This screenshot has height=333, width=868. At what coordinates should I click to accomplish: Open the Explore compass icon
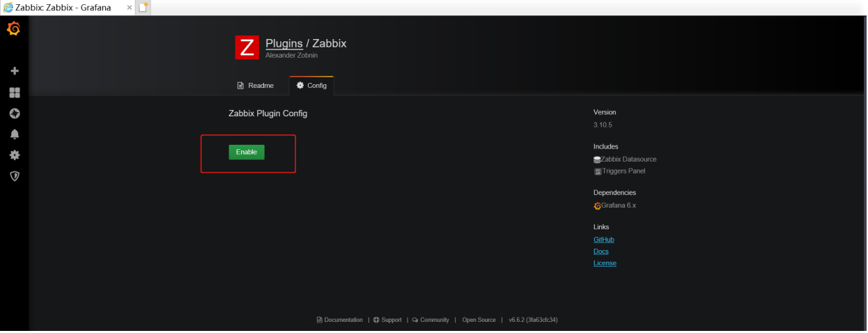click(x=14, y=113)
